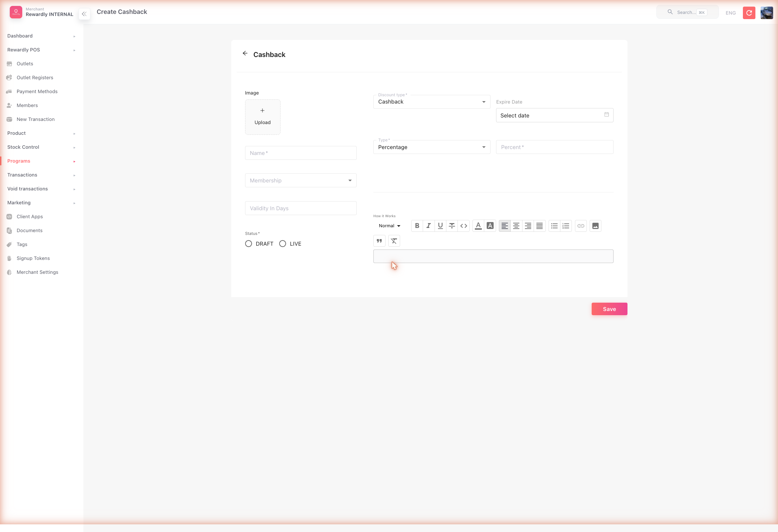Open the Normal text style dropdown
Image resolution: width=778 pixels, height=532 pixels.
pos(390,226)
